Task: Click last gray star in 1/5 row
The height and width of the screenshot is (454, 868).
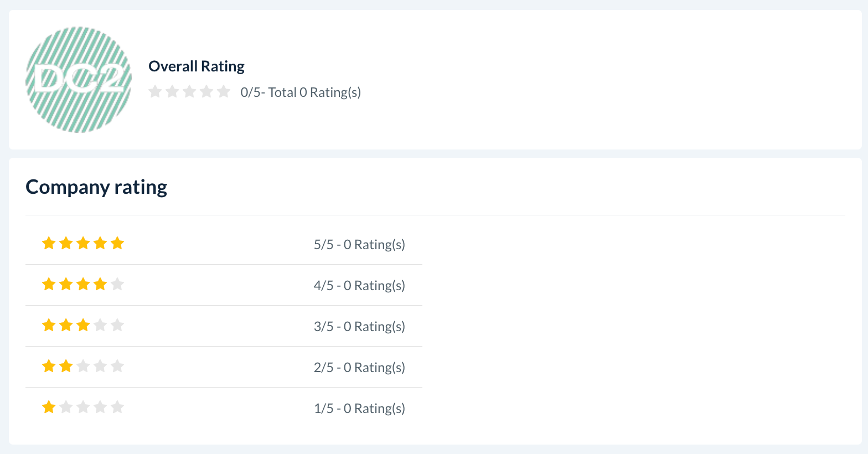Action: (117, 407)
